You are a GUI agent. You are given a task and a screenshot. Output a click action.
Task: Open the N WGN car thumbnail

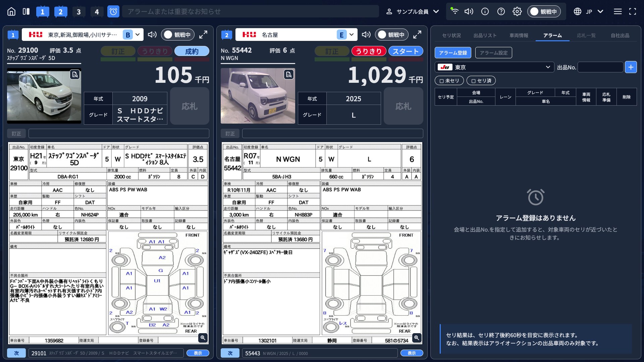tap(258, 96)
